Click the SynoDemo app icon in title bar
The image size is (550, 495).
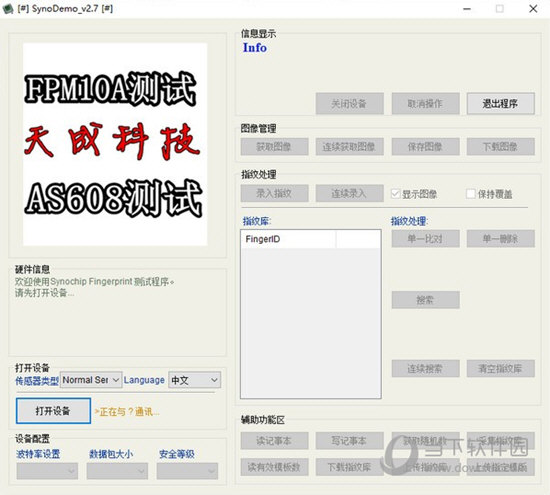point(8,8)
